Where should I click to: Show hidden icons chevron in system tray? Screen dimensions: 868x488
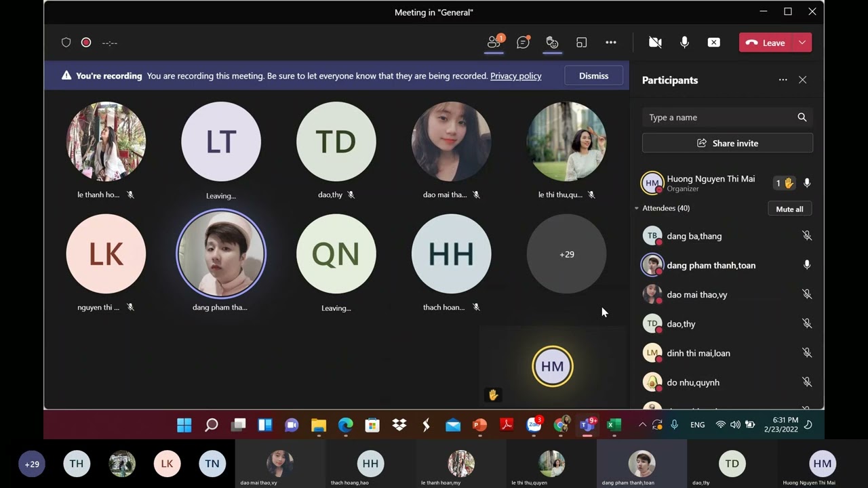pos(642,425)
